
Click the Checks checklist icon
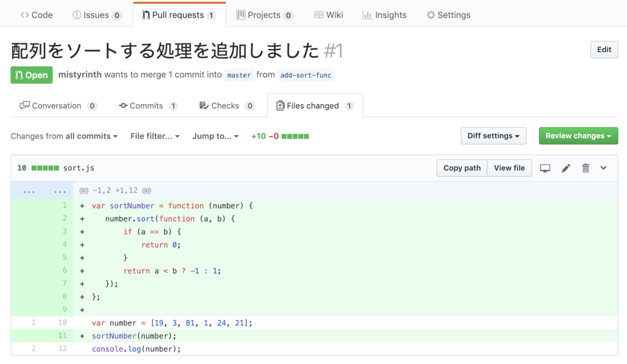[204, 105]
